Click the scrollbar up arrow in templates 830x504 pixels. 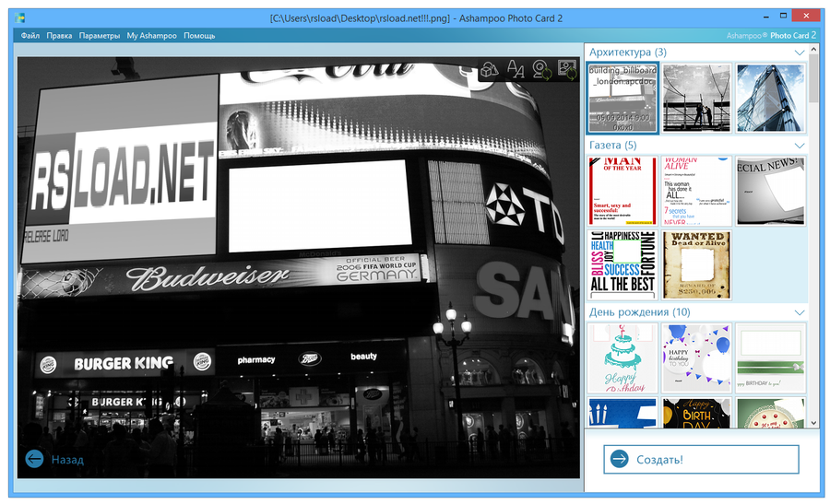(x=814, y=49)
